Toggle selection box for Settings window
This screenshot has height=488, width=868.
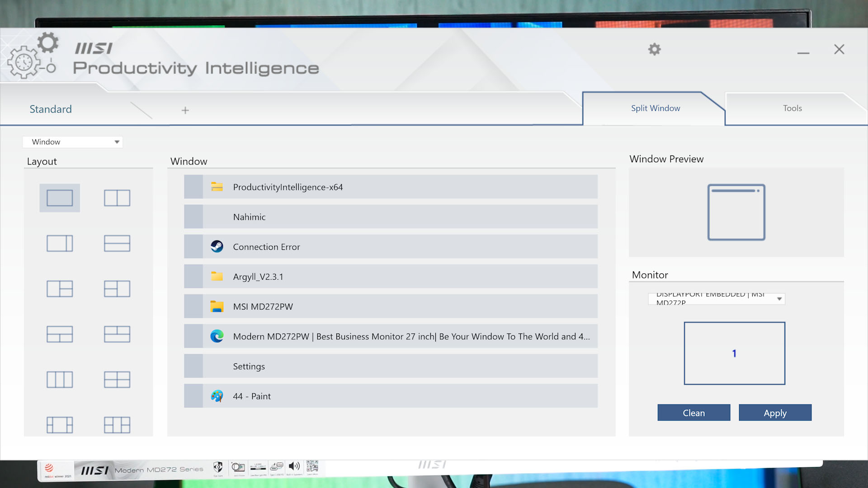pyautogui.click(x=193, y=366)
